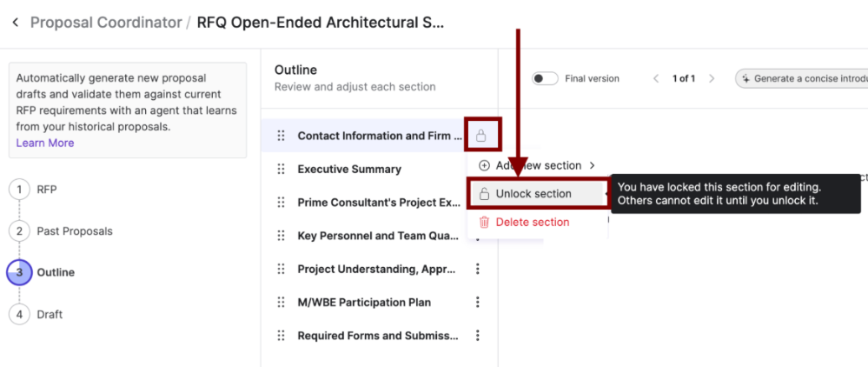This screenshot has width=868, height=367.
Task: Go back using the left chevron arrow
Action: click(16, 23)
